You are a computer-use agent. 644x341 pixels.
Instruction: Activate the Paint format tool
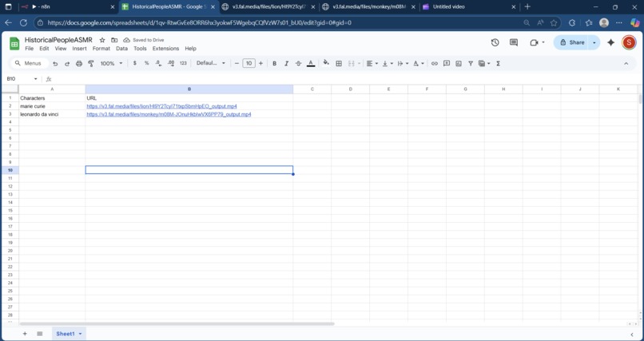(x=91, y=64)
